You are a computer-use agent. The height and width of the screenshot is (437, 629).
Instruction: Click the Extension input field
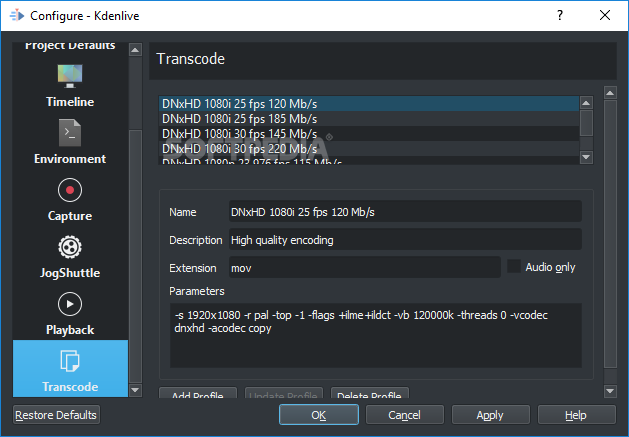click(x=365, y=267)
